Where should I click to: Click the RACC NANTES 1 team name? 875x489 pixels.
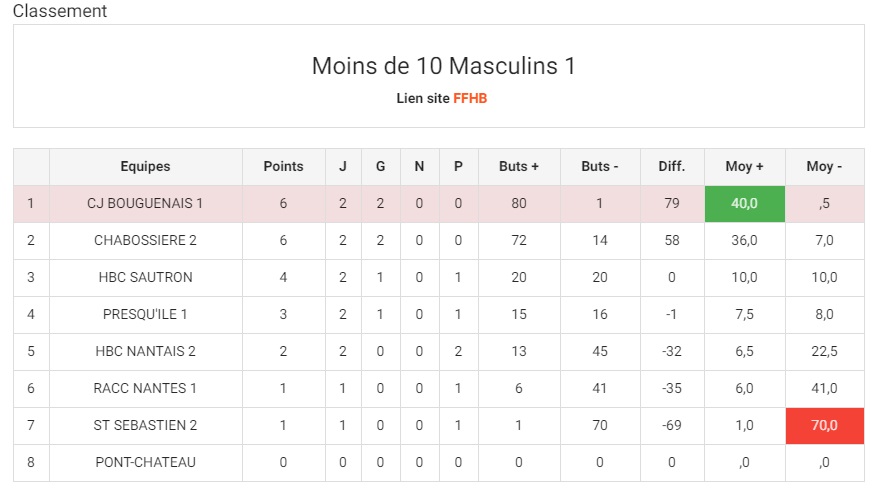coord(145,388)
